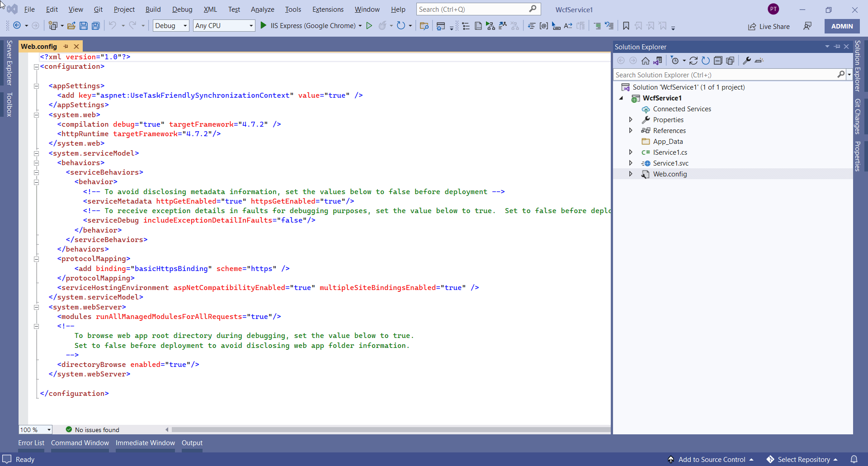Collapse the appSettings XML section outline
868x466 pixels.
coord(37,86)
